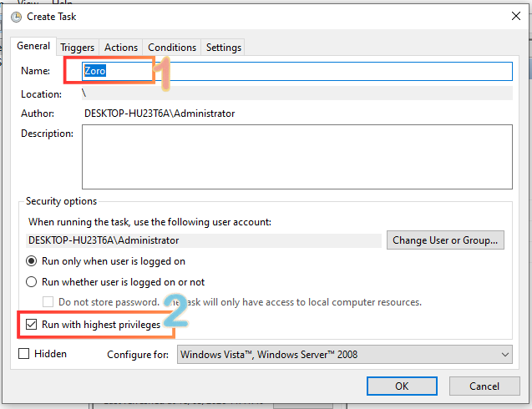
Task: Click the read-only Location field
Action: 296,93
